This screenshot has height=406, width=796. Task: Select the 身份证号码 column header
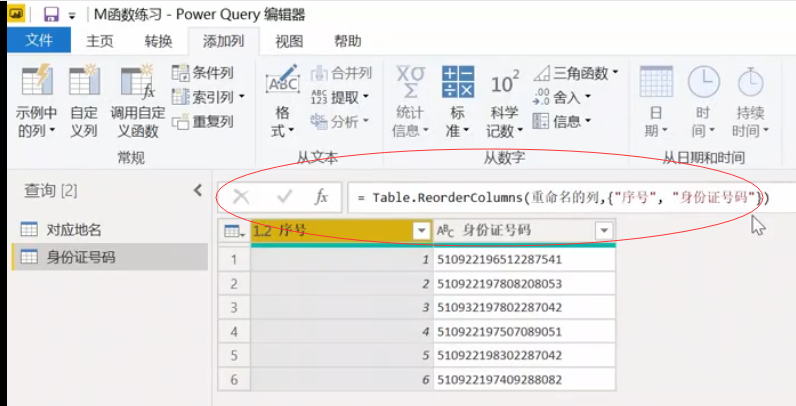tap(524, 231)
